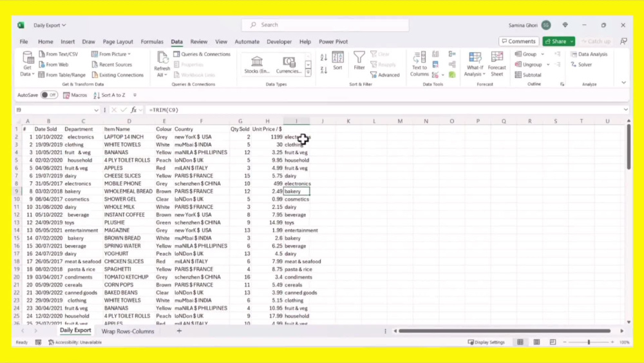The image size is (644, 363).
Task: Add a new sheet
Action: pyautogui.click(x=179, y=331)
